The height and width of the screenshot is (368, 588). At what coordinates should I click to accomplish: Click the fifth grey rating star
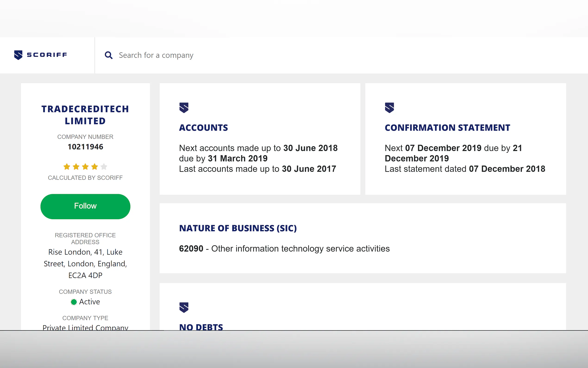(104, 167)
